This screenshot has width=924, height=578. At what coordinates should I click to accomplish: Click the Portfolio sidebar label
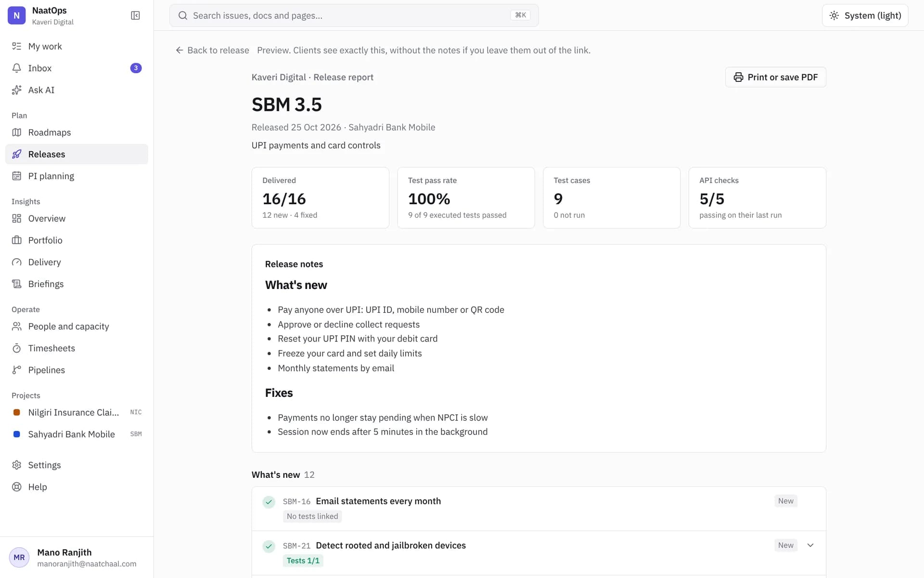[x=45, y=240]
